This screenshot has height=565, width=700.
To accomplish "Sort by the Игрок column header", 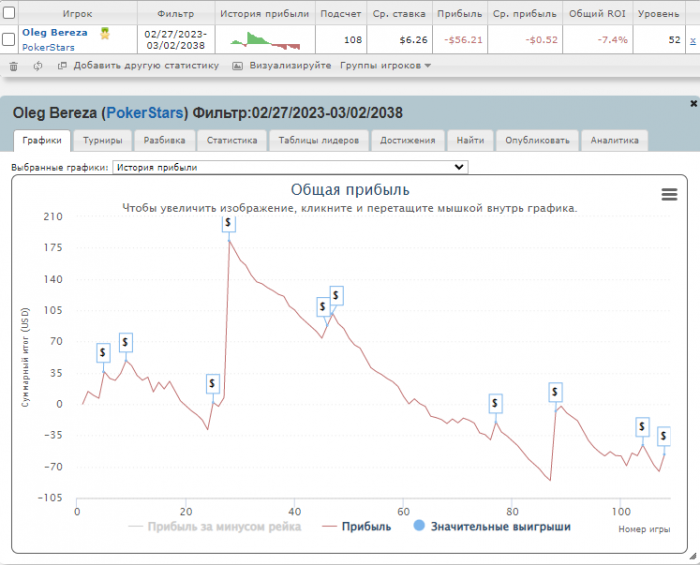I will (x=77, y=14).
